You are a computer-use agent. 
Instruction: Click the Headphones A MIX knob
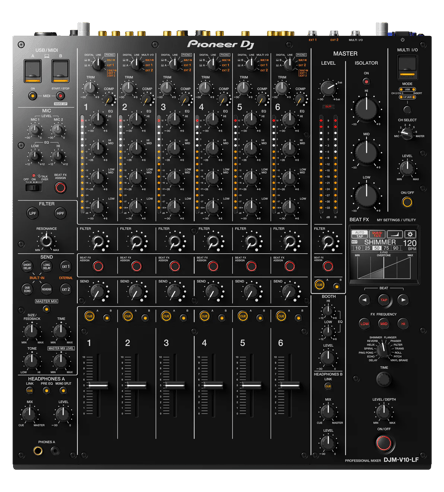pyautogui.click(x=29, y=414)
